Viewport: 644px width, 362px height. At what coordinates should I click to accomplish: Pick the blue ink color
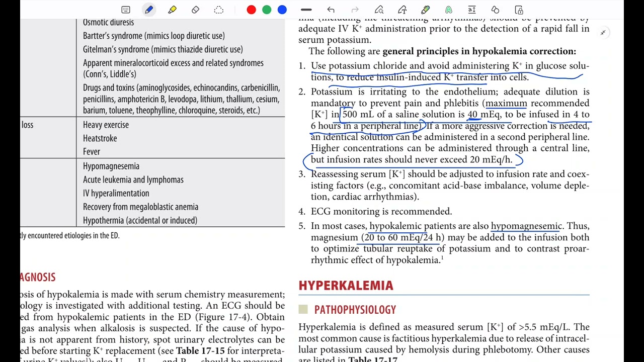tap(282, 10)
